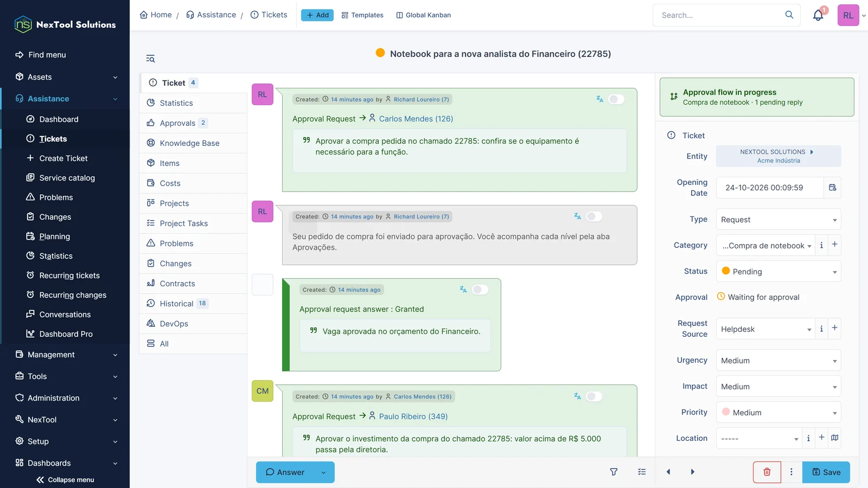Open the Status dropdown showing Pending
Screen dimensions: 868x488
coord(778,271)
